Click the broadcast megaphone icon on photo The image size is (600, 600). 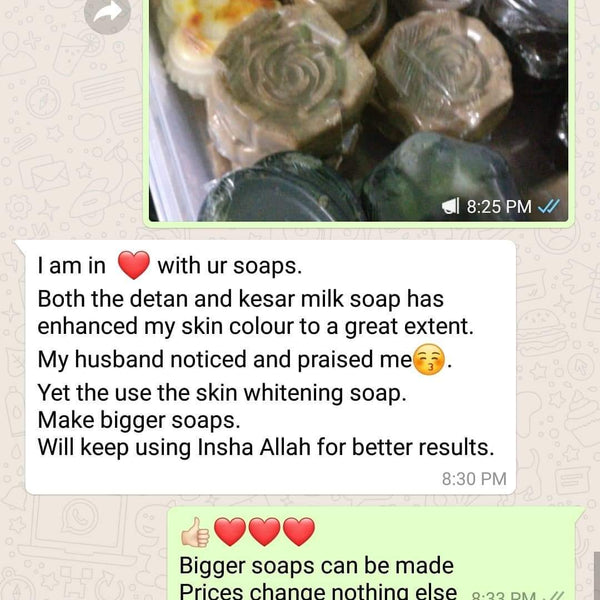tap(451, 207)
